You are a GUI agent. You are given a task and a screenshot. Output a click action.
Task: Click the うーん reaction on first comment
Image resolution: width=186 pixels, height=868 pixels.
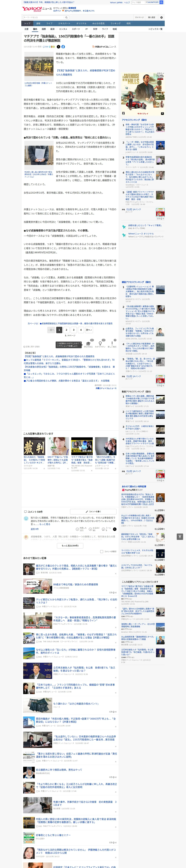pyautogui.click(x=107, y=529)
